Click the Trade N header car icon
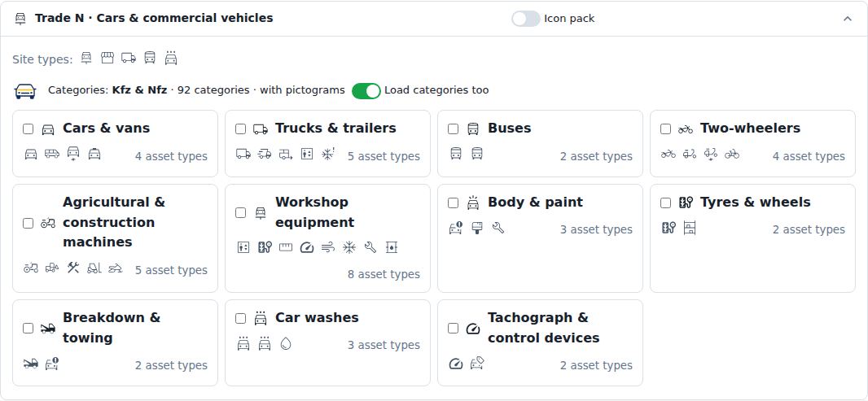Viewport: 868px width, 401px height. coord(20,18)
